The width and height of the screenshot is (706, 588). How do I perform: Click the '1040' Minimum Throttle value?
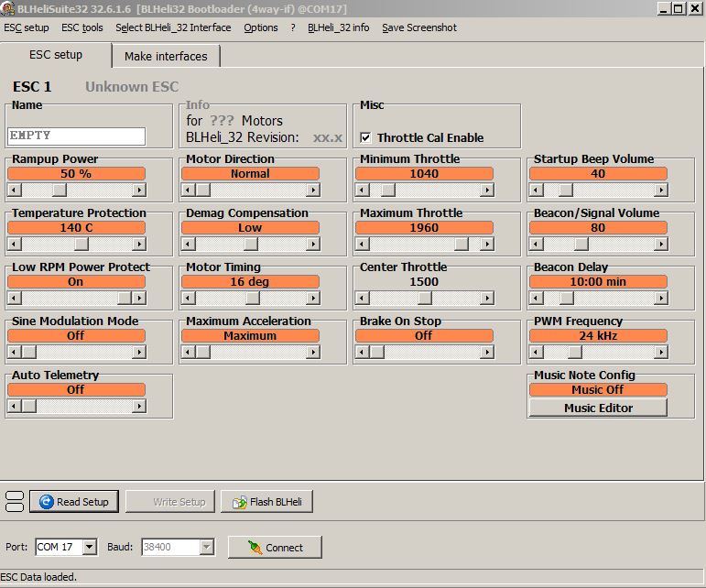tap(424, 174)
